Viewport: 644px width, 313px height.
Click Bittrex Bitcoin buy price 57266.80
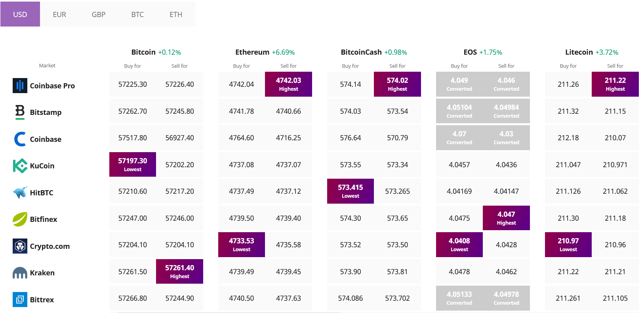pyautogui.click(x=133, y=298)
